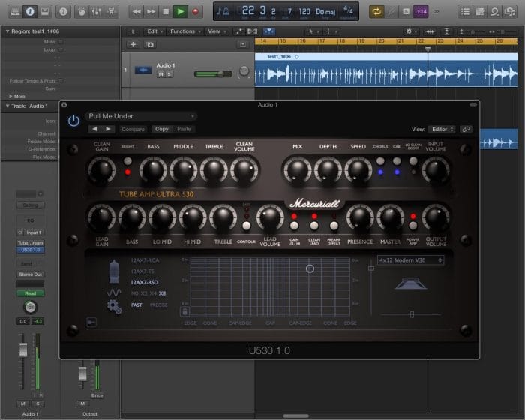The height and width of the screenshot is (420, 525).
Task: Open the Toolbar panel button
Action: pyautogui.click(x=44, y=12)
